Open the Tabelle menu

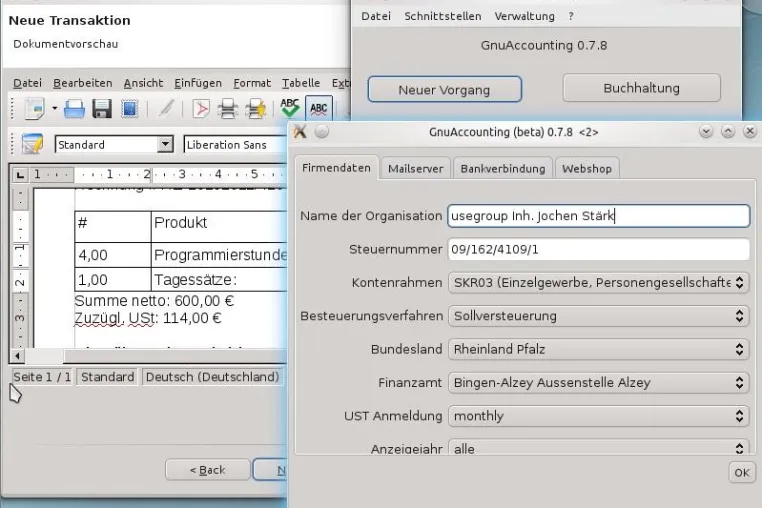click(x=301, y=83)
